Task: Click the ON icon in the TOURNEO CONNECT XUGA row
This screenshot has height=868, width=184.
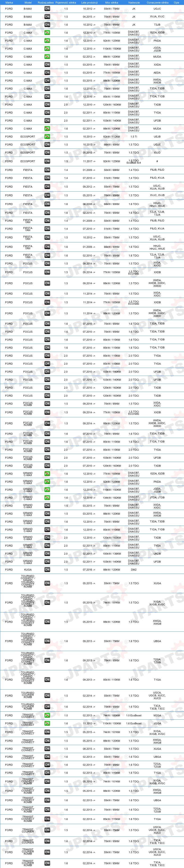Action: click(47, 583)
